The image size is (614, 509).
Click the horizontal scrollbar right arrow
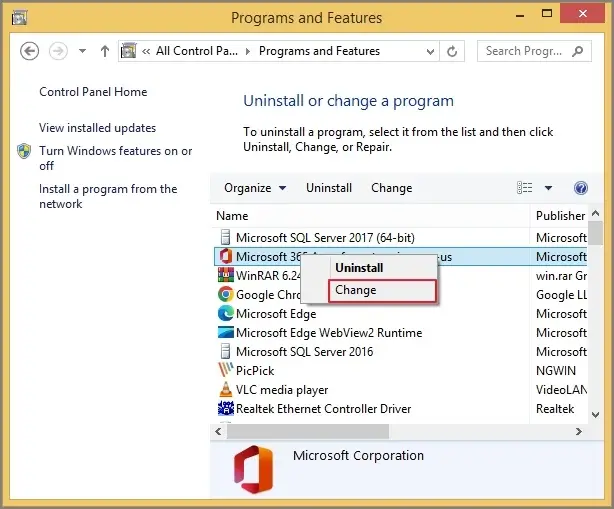578,431
